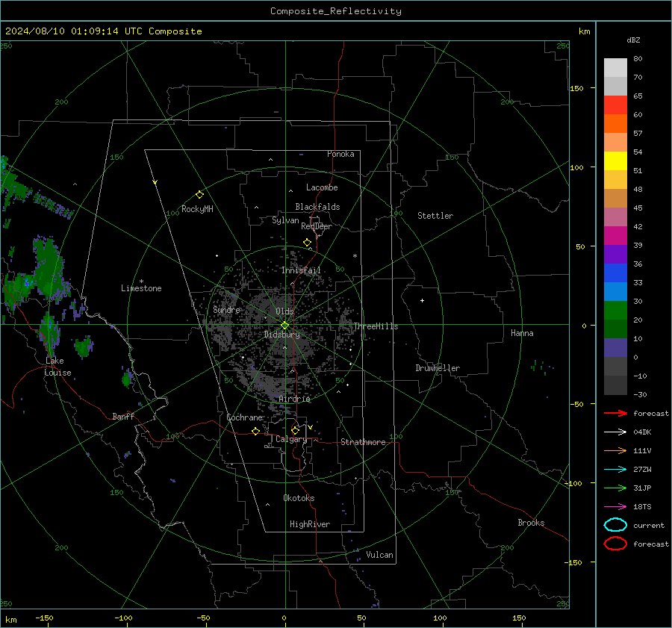Click the ThreeHills city label
This screenshot has height=628, width=672.
point(376,326)
